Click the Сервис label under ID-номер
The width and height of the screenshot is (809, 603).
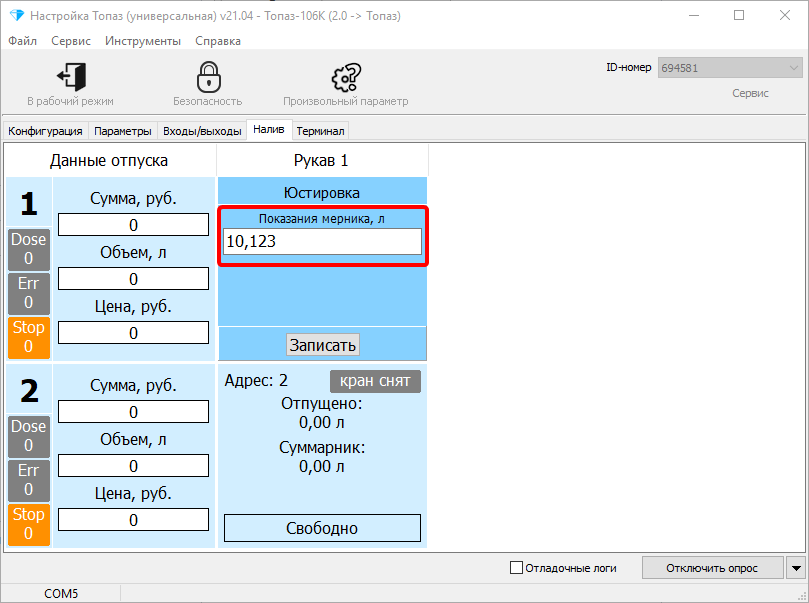coord(750,93)
